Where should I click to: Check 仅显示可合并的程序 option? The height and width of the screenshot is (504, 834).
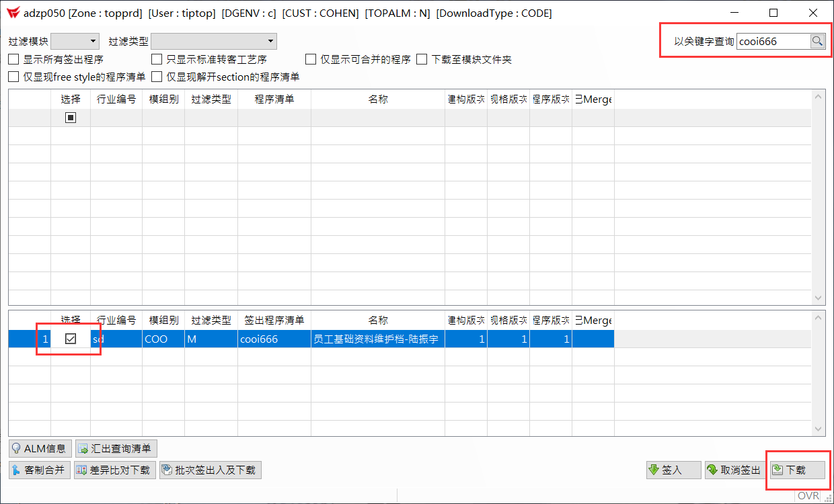(x=311, y=59)
